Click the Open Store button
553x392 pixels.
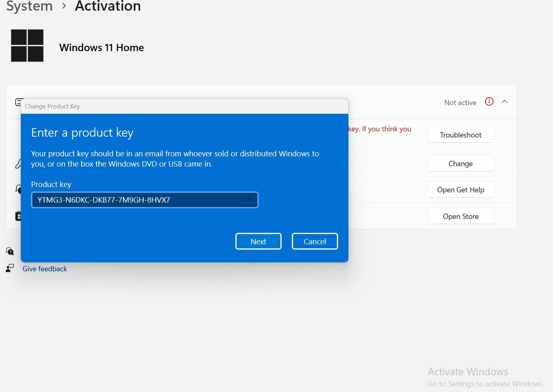point(461,216)
